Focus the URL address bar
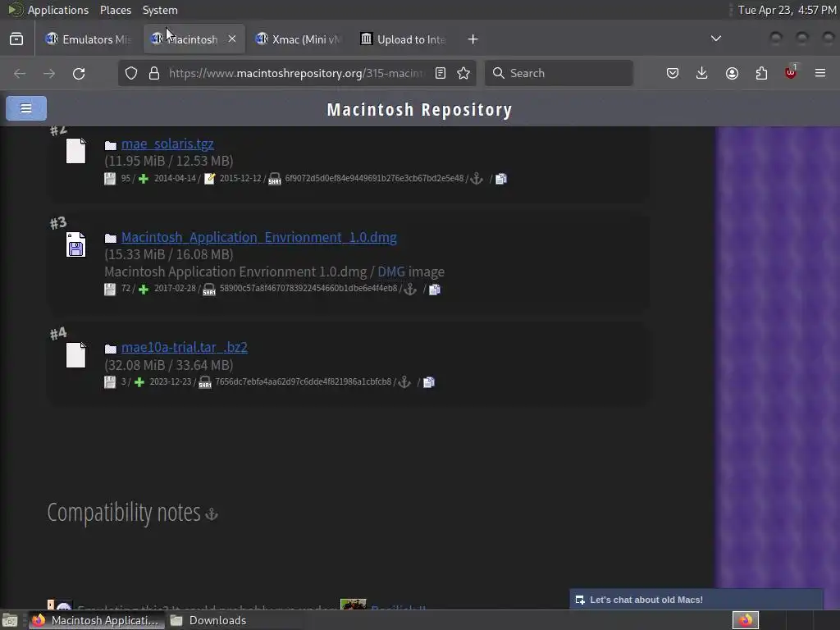 point(295,73)
